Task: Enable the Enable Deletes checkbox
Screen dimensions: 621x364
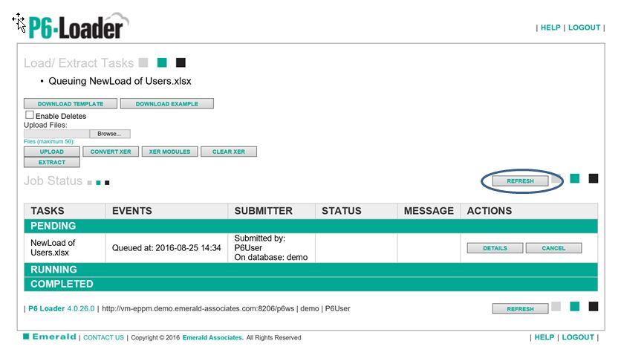Action: click(30, 115)
